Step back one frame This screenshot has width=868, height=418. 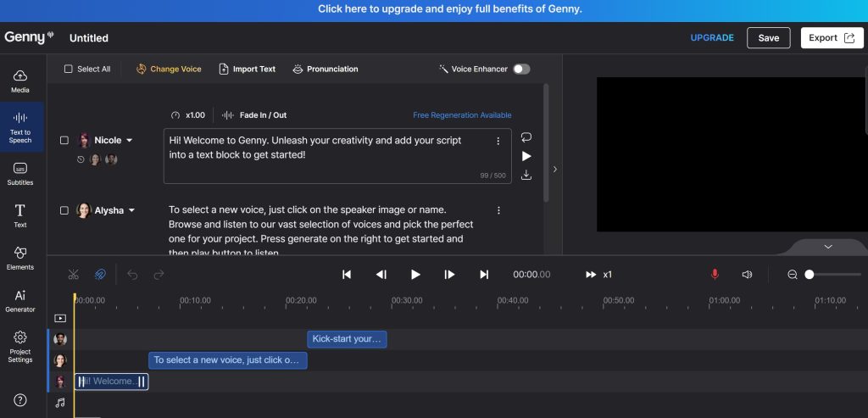click(381, 274)
